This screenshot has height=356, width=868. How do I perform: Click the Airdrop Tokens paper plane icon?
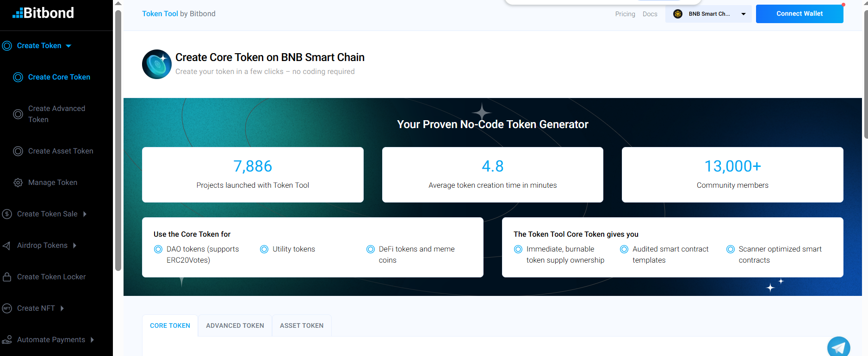click(x=7, y=246)
